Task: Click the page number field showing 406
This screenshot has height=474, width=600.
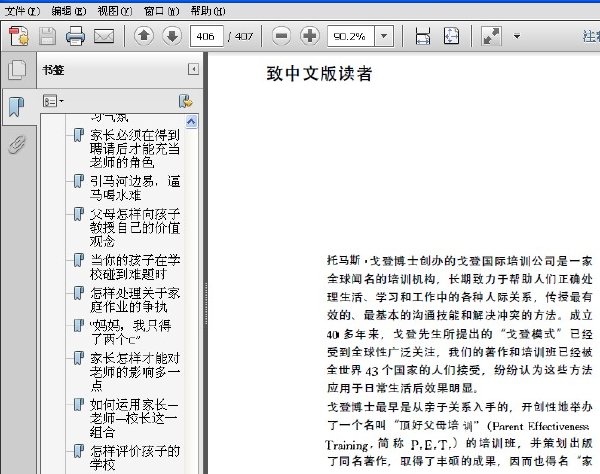Action: tap(207, 36)
